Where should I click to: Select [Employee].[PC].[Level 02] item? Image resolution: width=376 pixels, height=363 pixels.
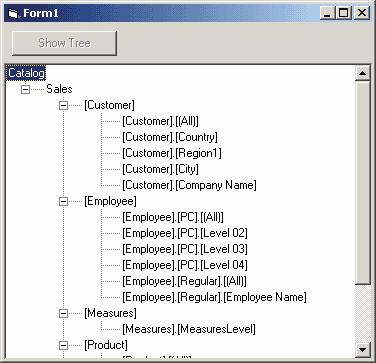(185, 233)
